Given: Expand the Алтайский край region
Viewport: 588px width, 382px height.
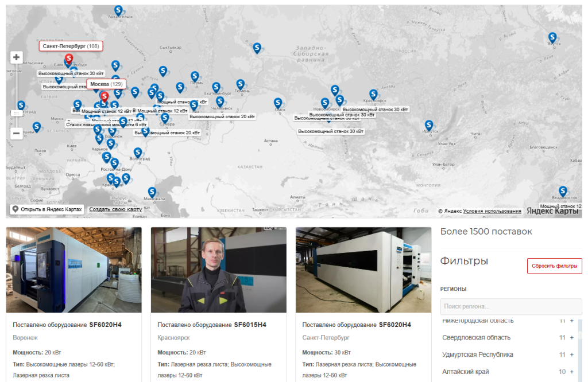Looking at the screenshot, I should pos(572,372).
